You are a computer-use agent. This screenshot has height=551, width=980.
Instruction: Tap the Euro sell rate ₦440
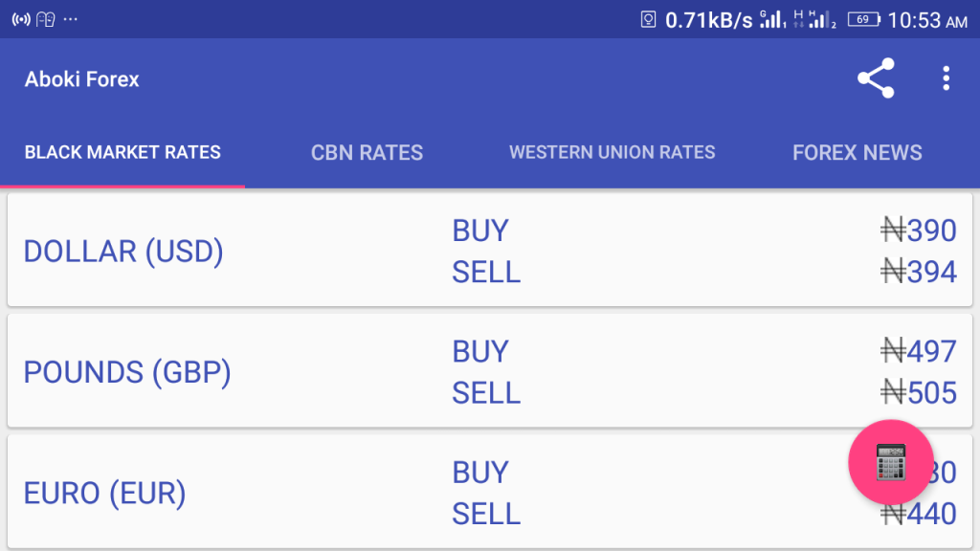[x=919, y=515]
